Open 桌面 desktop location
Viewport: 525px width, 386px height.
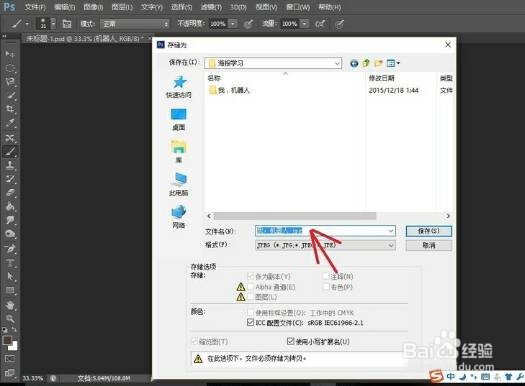(x=178, y=120)
